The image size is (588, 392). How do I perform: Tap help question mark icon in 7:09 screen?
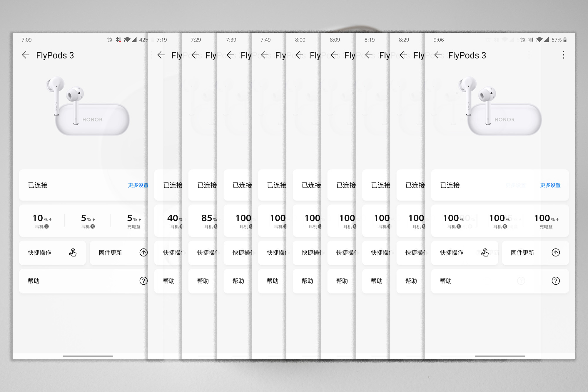[x=143, y=281]
